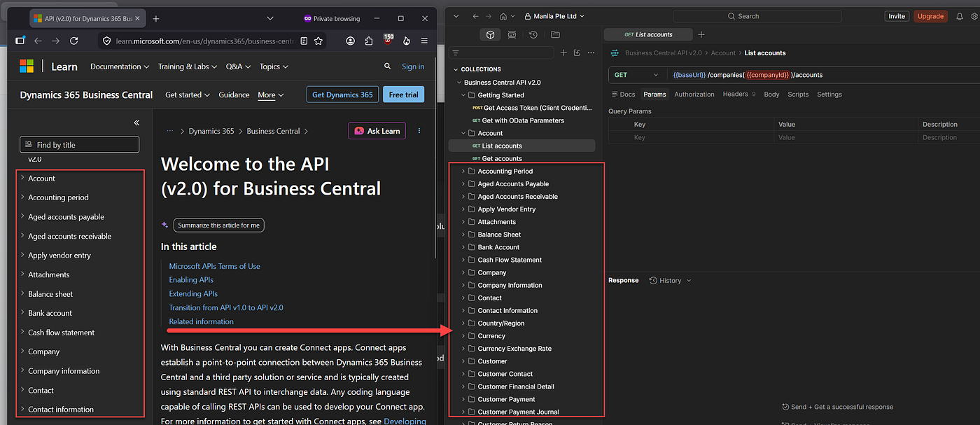Bookmark the page with the star icon
The image size is (980, 425).
[x=318, y=41]
